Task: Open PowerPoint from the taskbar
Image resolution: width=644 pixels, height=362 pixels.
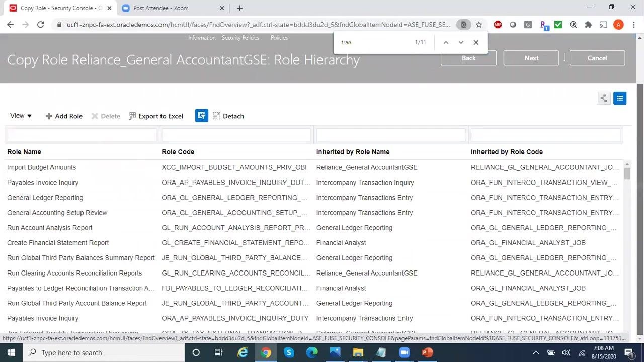Action: tap(428, 352)
